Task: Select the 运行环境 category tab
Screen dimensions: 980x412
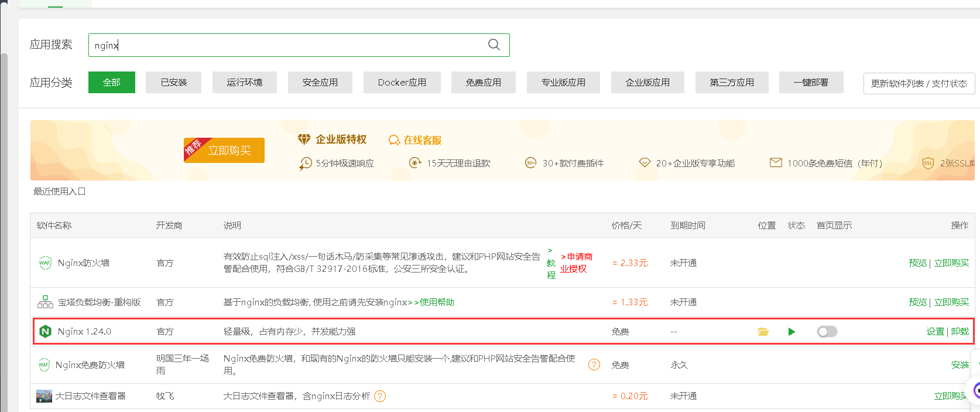Action: click(x=245, y=83)
